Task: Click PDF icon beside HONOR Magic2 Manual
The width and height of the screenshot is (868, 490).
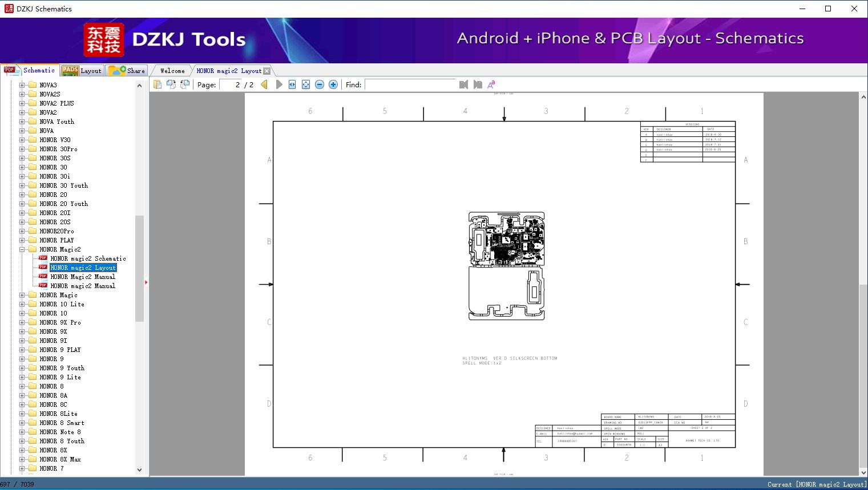Action: point(43,277)
